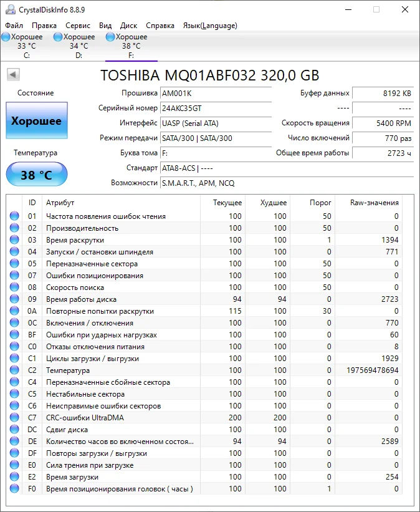Click the status orb for attribute 08
Image resolution: width=420 pixels, height=512 pixels.
[14, 287]
